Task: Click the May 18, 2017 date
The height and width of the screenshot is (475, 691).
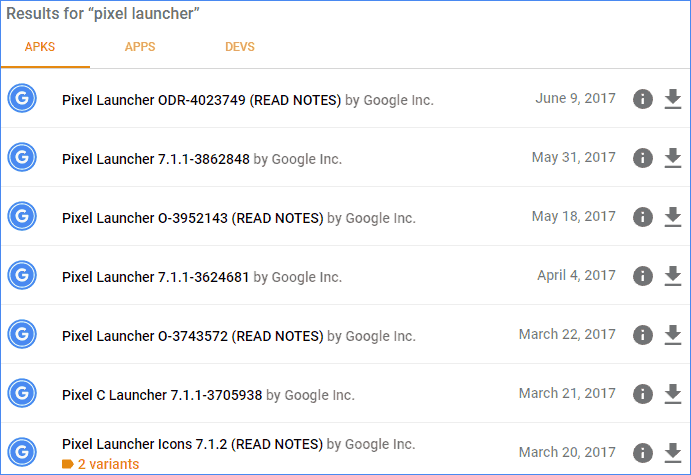Action: 574,216
